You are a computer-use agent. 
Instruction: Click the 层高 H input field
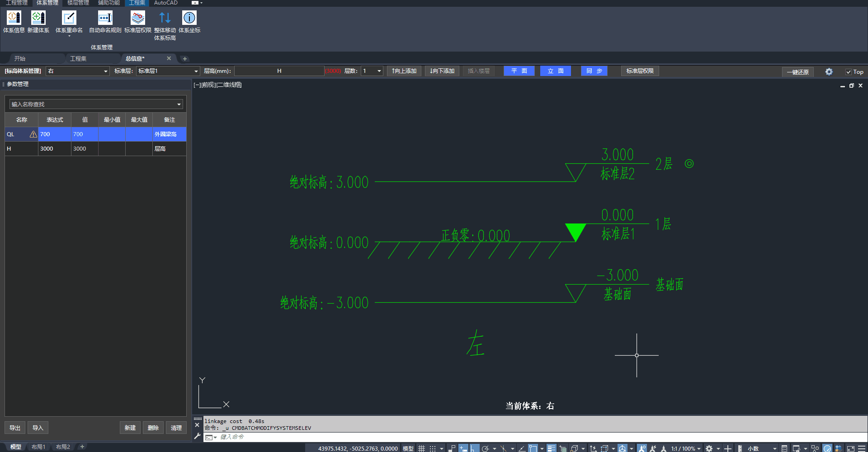pyautogui.click(x=279, y=71)
